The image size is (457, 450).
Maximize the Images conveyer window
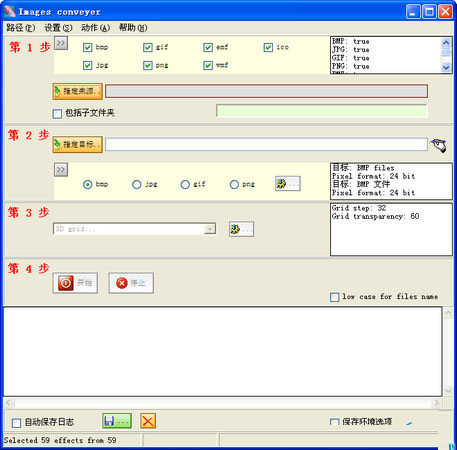[429, 12]
